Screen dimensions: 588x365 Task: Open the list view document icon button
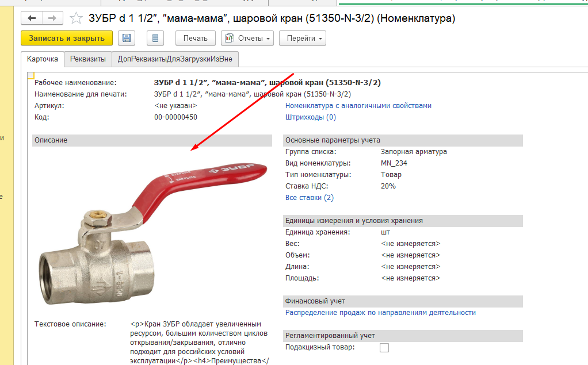pos(155,38)
